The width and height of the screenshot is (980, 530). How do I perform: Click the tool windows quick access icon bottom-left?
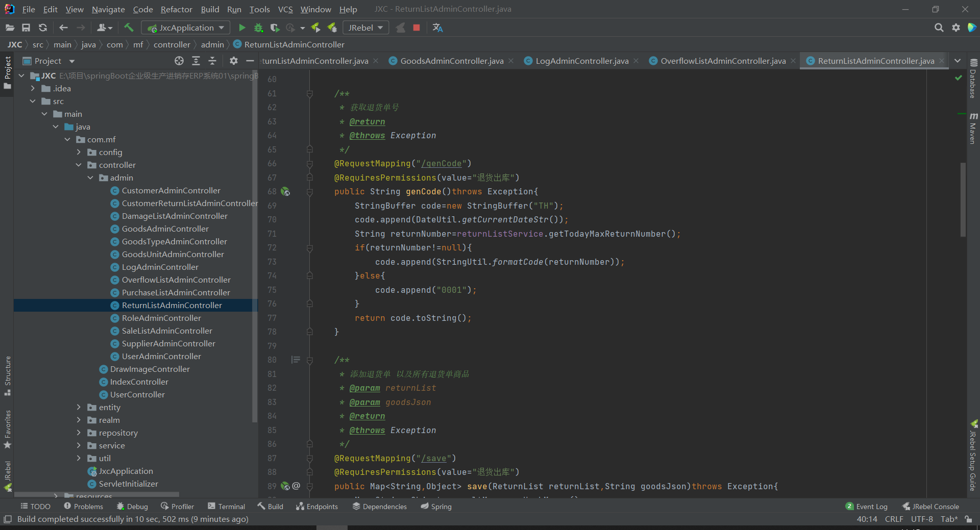click(x=8, y=519)
